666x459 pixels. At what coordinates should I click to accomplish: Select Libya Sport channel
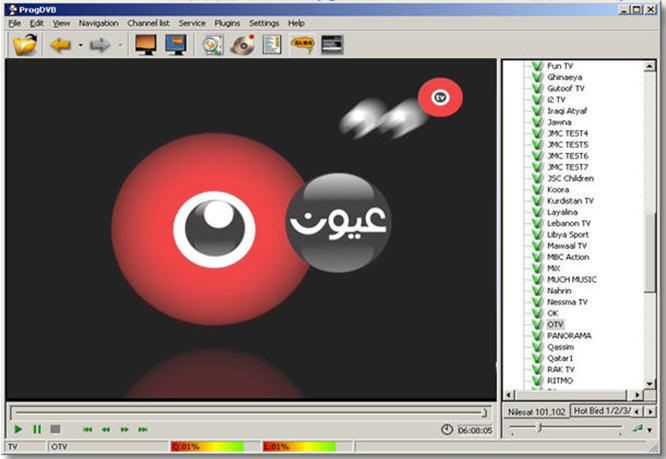click(x=567, y=234)
